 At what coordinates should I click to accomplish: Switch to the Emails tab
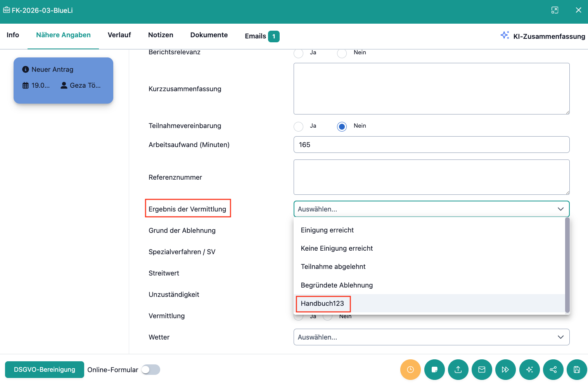click(x=262, y=36)
